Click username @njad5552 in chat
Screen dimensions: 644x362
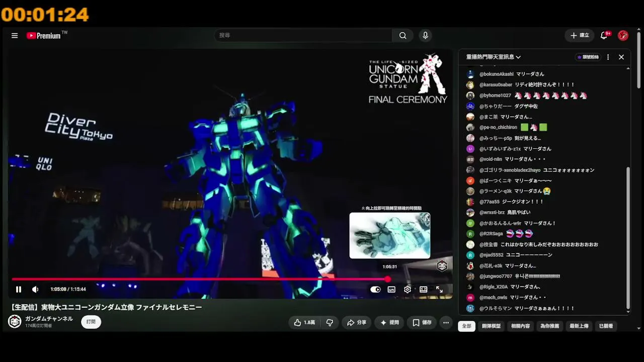(492, 255)
